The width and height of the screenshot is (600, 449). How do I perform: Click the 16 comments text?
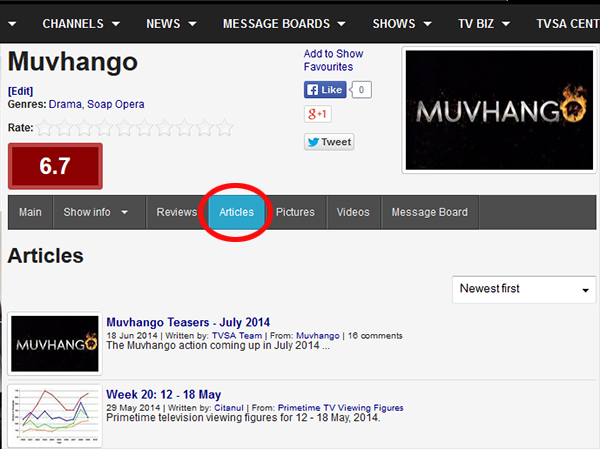click(x=375, y=336)
